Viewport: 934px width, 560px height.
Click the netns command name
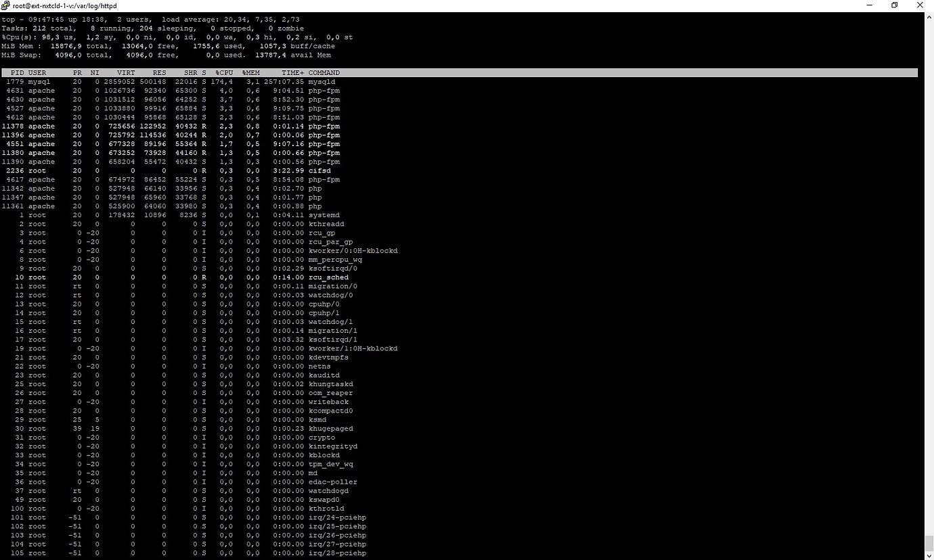click(x=319, y=366)
